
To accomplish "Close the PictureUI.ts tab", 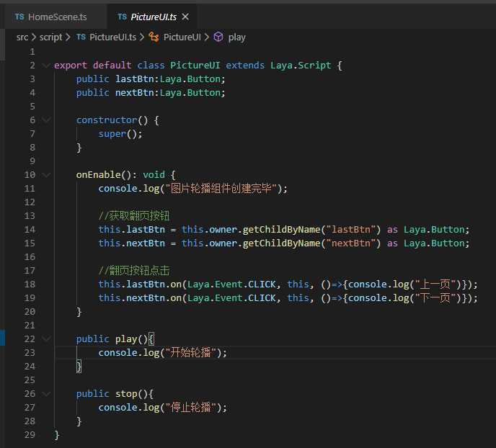I will [185, 17].
